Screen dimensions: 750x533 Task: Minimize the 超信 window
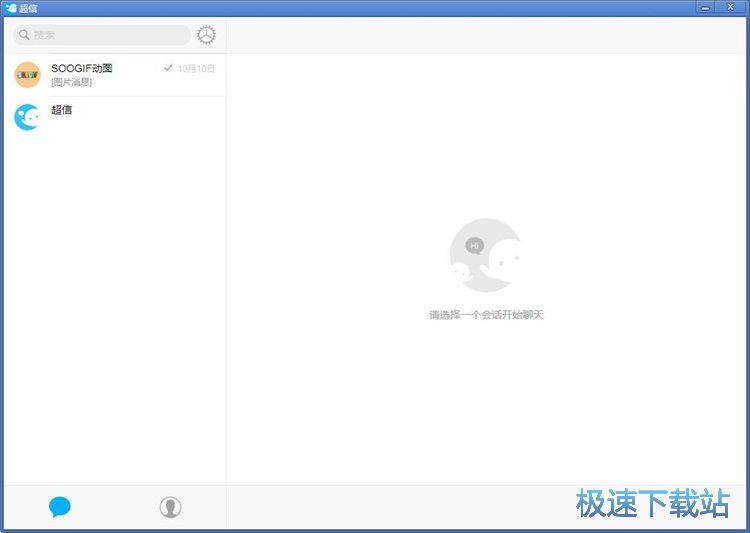pyautogui.click(x=705, y=7)
